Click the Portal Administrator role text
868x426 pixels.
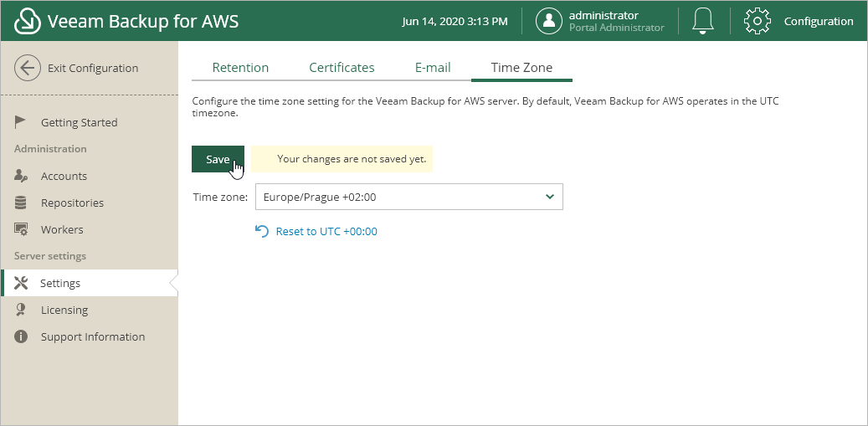click(616, 27)
